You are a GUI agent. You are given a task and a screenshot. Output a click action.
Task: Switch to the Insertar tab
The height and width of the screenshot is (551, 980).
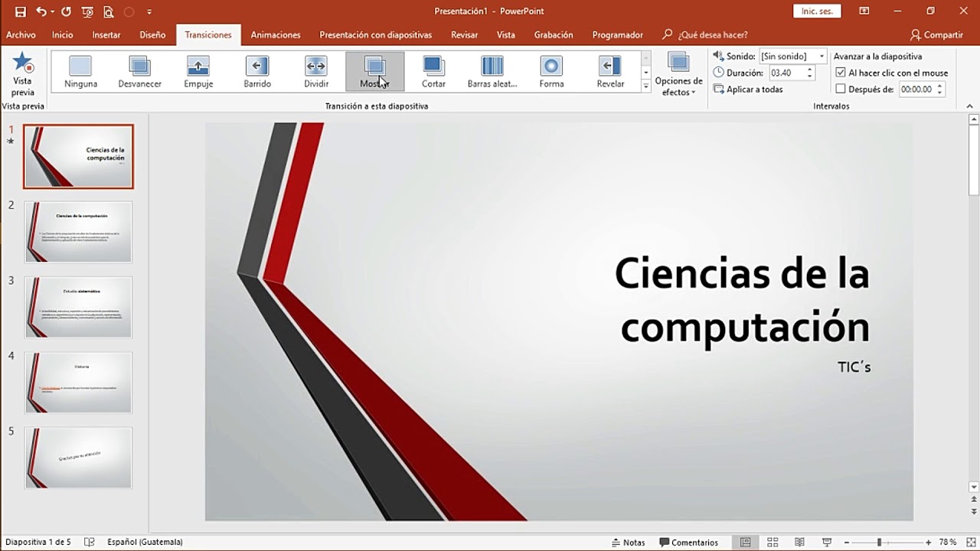point(106,34)
